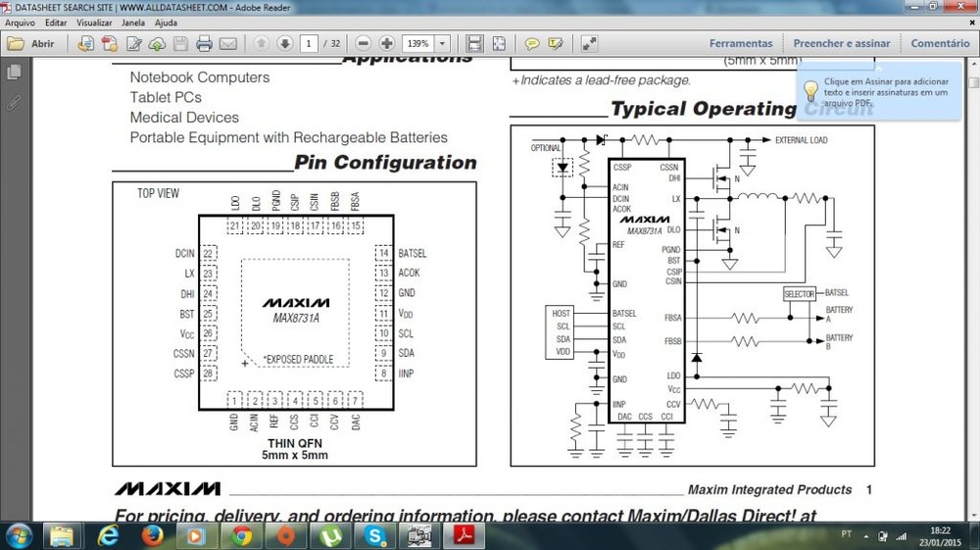Toggle the fit one full page view
The width and height of the screenshot is (980, 550).
pos(499,44)
